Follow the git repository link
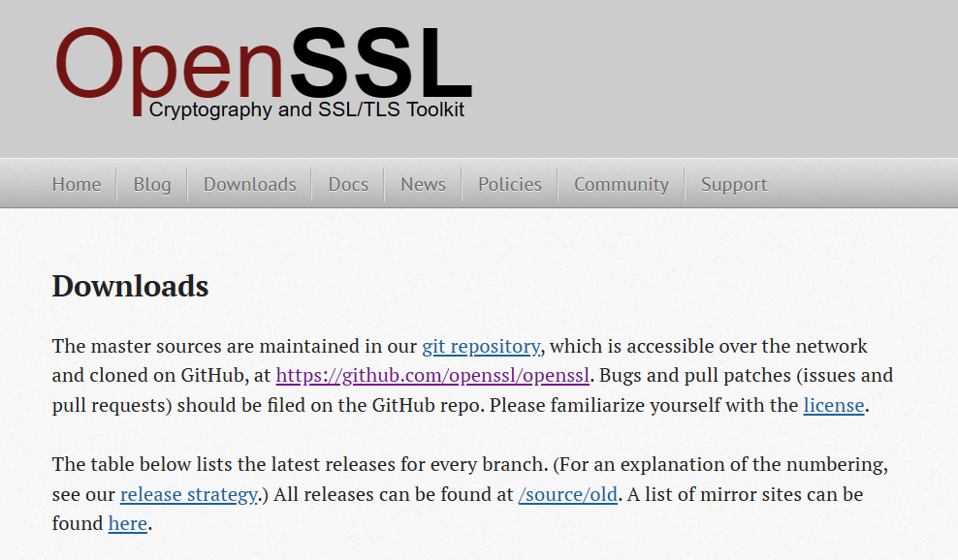958x560 pixels. pos(481,346)
